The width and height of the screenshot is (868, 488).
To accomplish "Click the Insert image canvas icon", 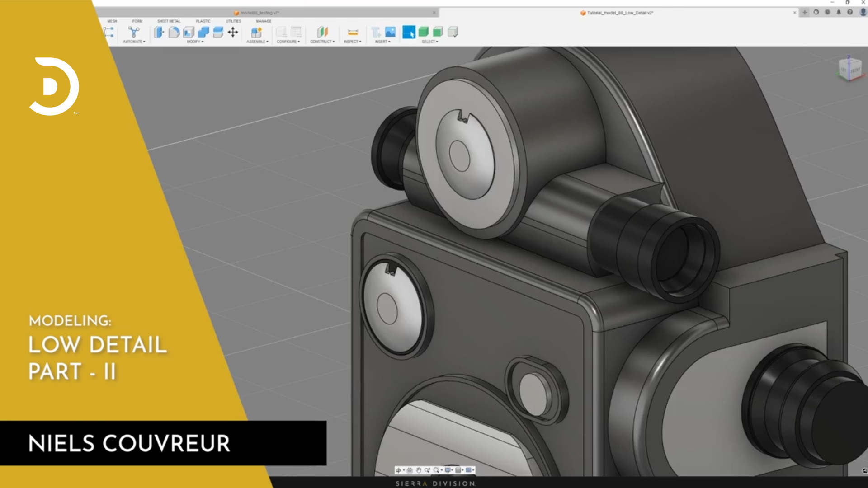I will click(x=390, y=32).
